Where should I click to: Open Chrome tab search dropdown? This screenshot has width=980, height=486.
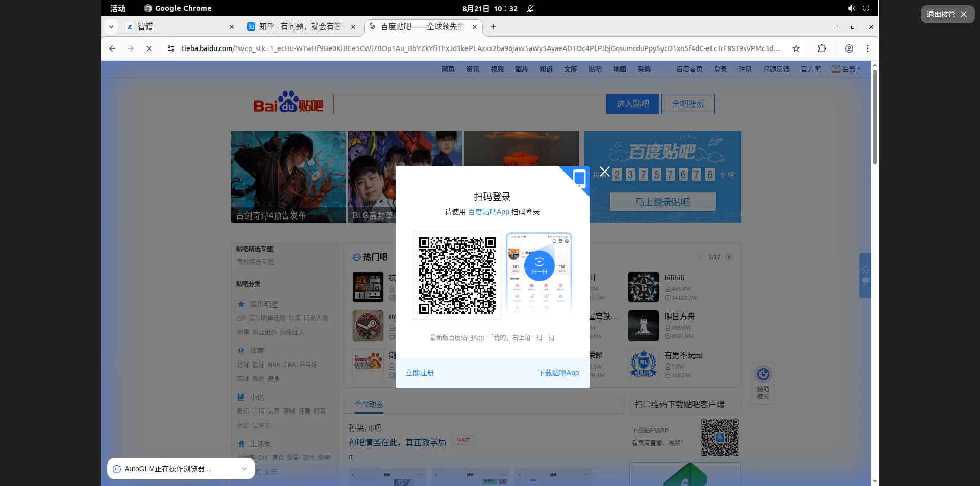tap(111, 27)
